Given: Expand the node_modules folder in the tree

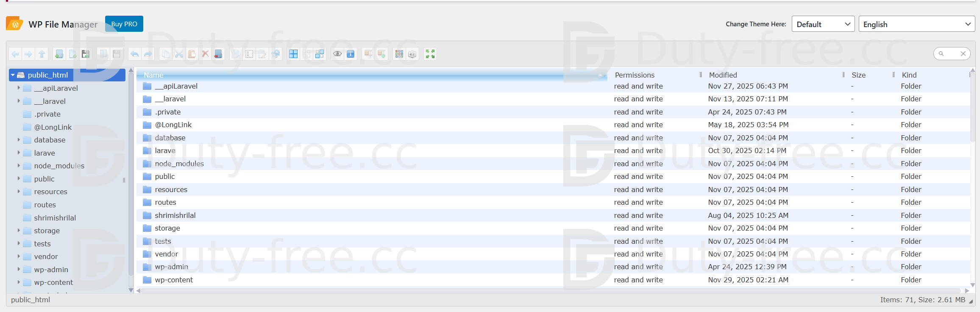Looking at the screenshot, I should point(19,166).
